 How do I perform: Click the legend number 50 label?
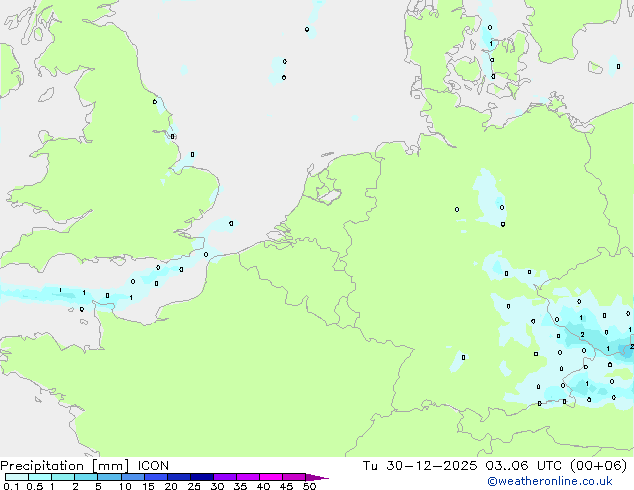[309, 487]
